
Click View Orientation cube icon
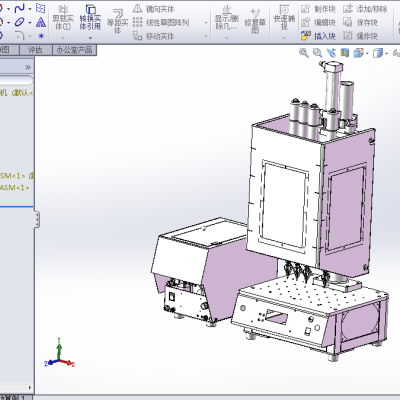click(358, 53)
